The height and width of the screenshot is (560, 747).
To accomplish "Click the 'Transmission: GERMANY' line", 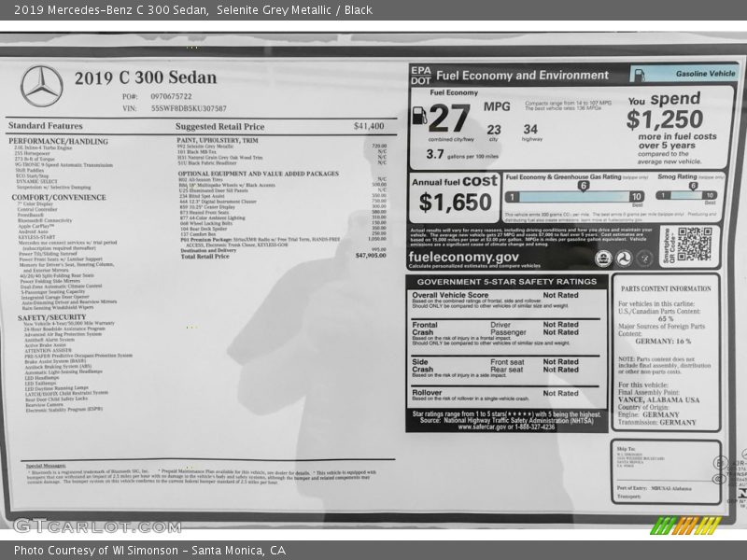I will tap(657, 423).
